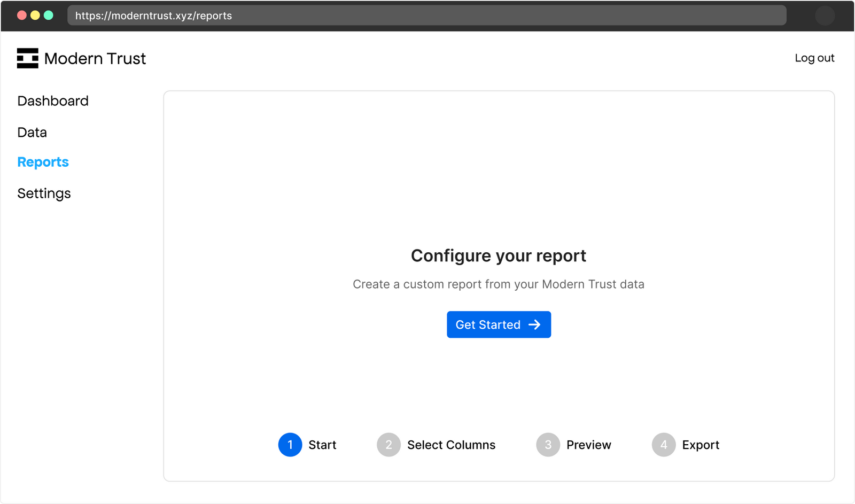Screen dimensions: 855x504
Task: Select step indicator circle 1
Action: coord(290,444)
